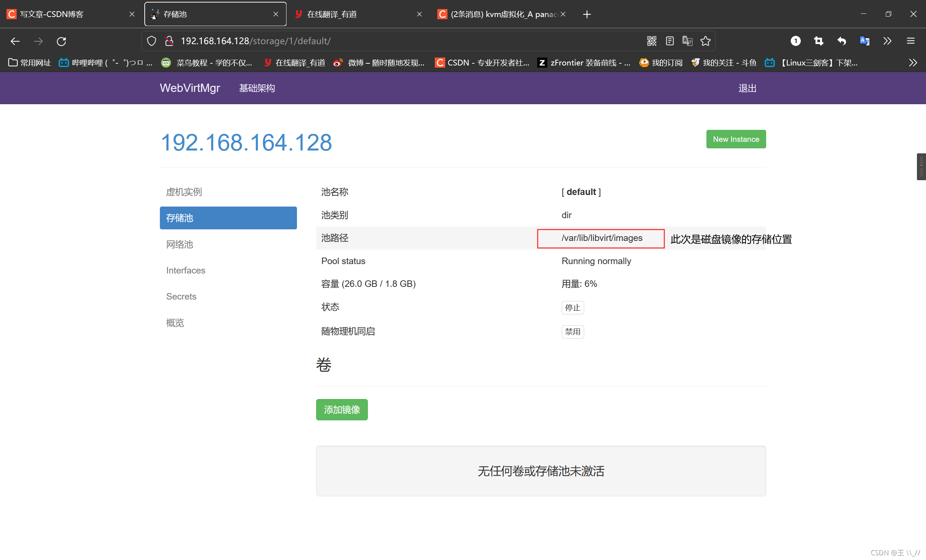Click the 退出 menu link
The width and height of the screenshot is (926, 560).
click(x=747, y=87)
